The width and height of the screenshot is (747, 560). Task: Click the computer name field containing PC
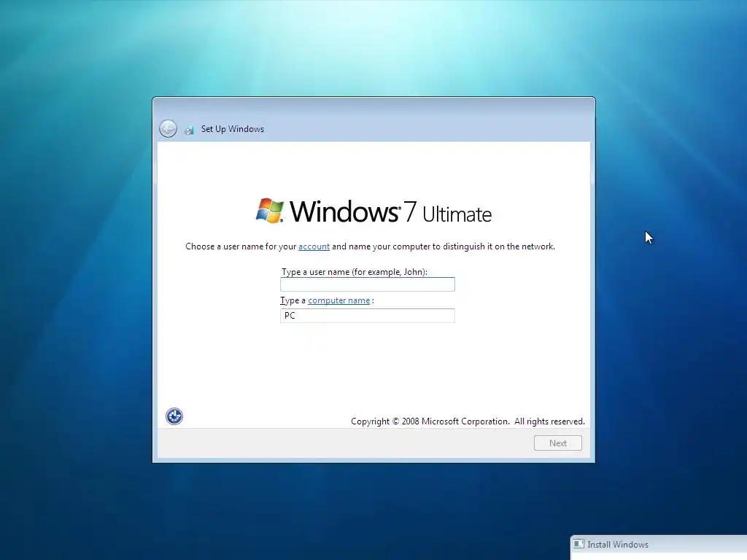click(368, 316)
